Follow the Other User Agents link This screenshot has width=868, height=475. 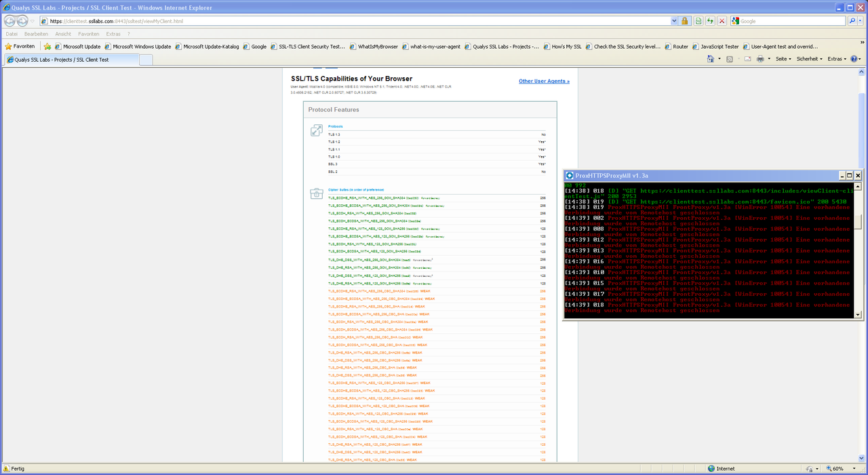tap(544, 81)
